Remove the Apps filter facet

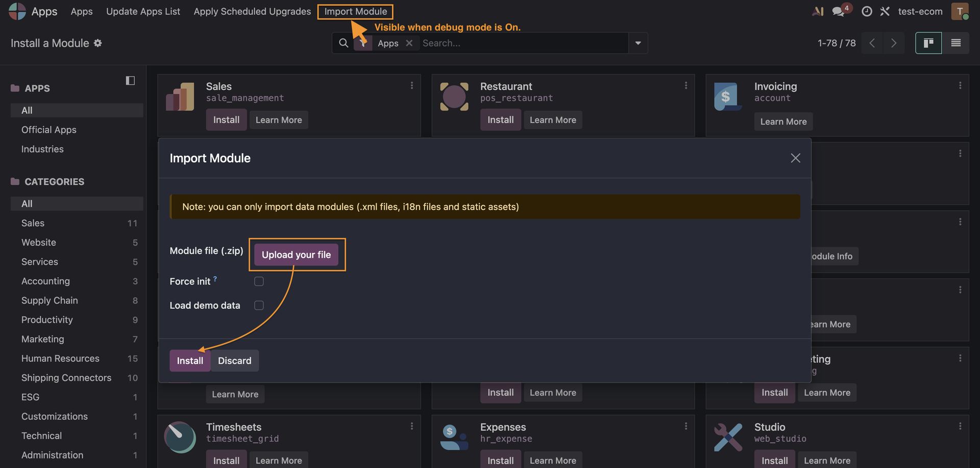click(409, 43)
